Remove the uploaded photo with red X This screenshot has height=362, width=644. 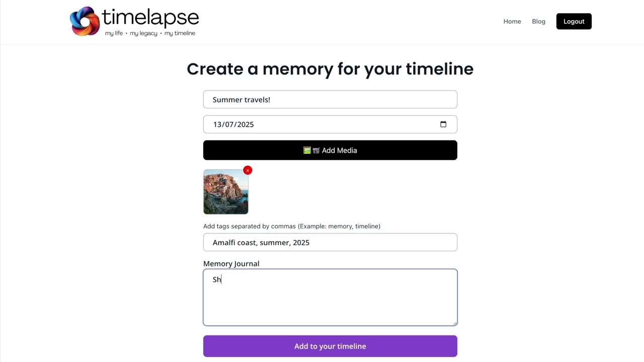(x=248, y=170)
